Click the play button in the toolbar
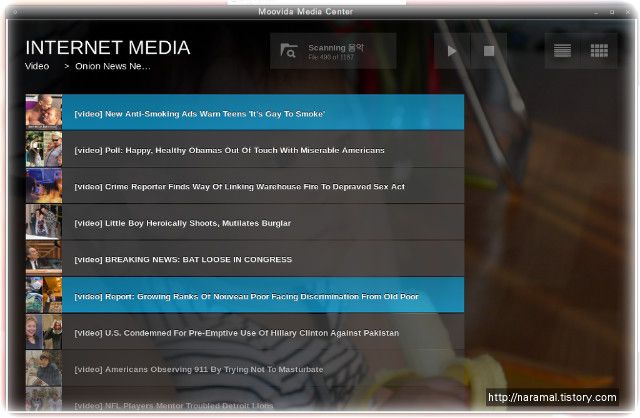The width and height of the screenshot is (640, 418). (x=452, y=51)
